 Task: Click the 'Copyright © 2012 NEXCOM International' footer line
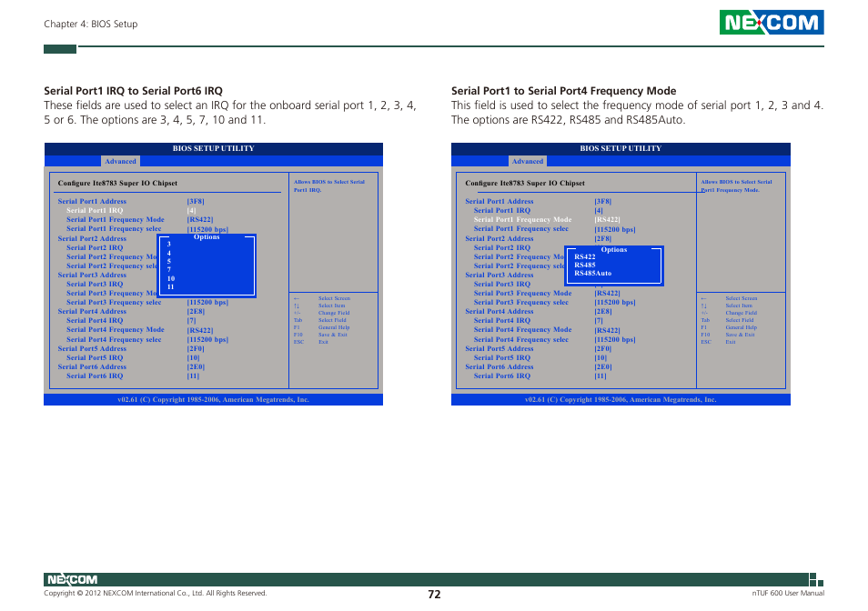click(155, 593)
